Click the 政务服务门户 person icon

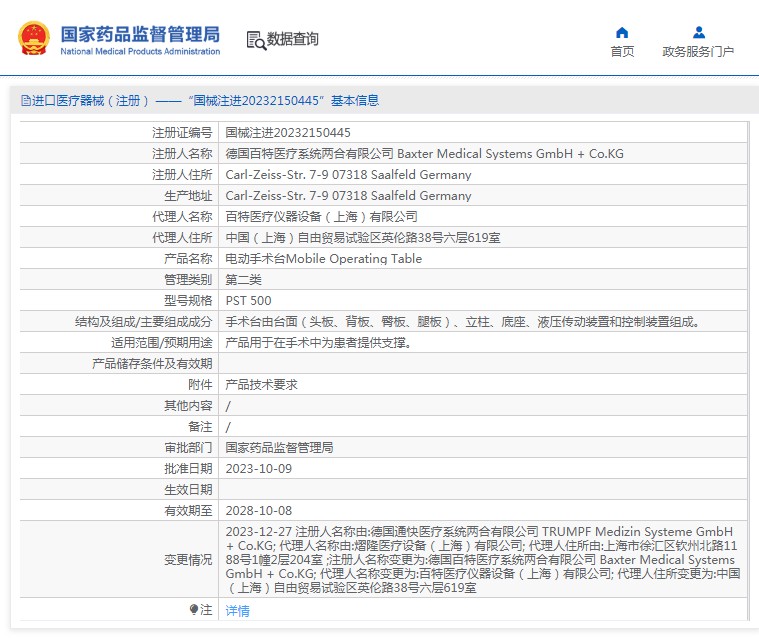pos(698,32)
